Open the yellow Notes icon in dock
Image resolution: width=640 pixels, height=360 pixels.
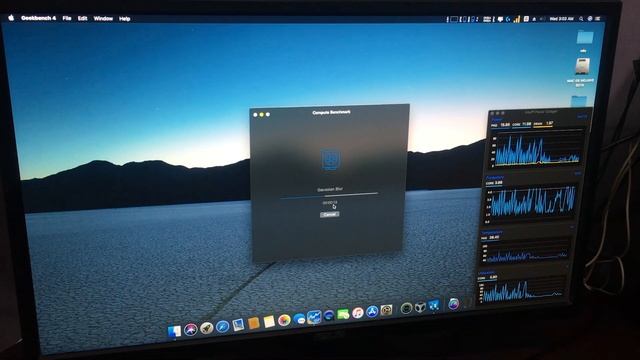[x=269, y=322]
